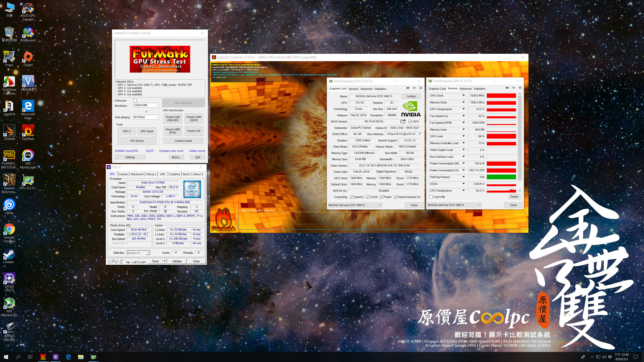Launch Google Chrome from desktop

tap(9, 233)
